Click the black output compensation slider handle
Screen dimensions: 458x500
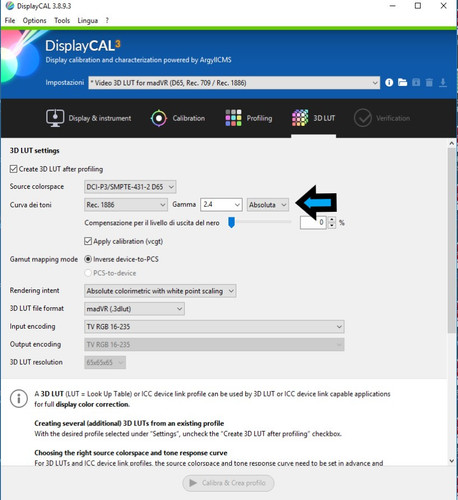click(231, 222)
